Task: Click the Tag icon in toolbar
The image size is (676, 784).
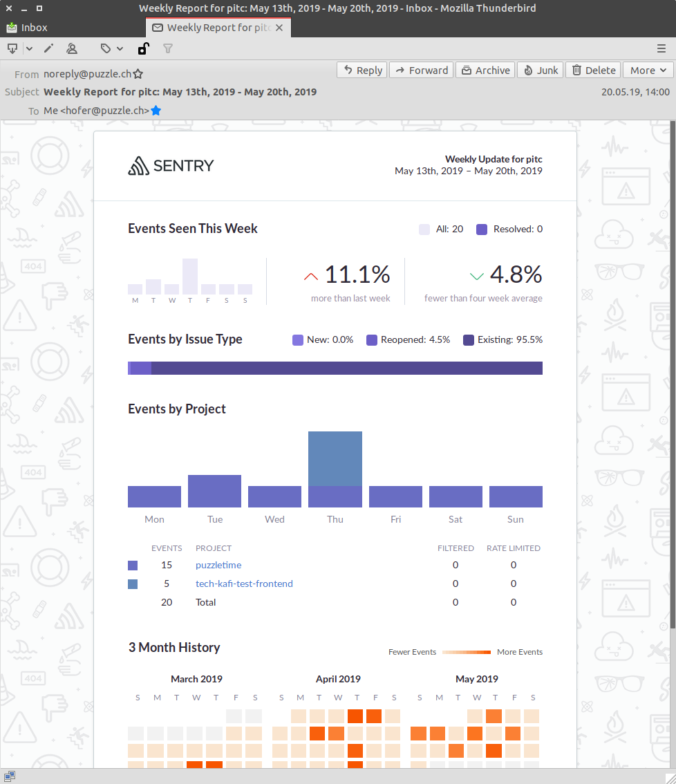Action: click(x=106, y=48)
